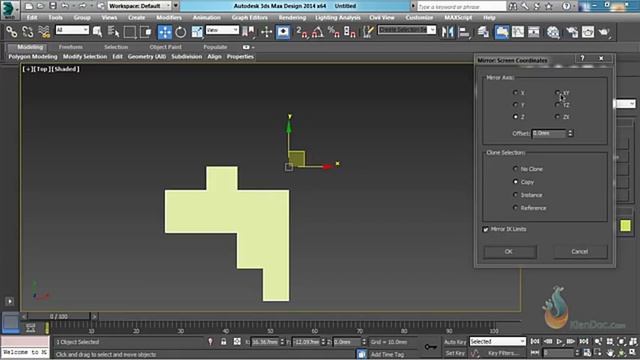Screen dimensions: 640x360
Task: Expand the Modify Selection ribbon panel
Action: tap(85, 57)
